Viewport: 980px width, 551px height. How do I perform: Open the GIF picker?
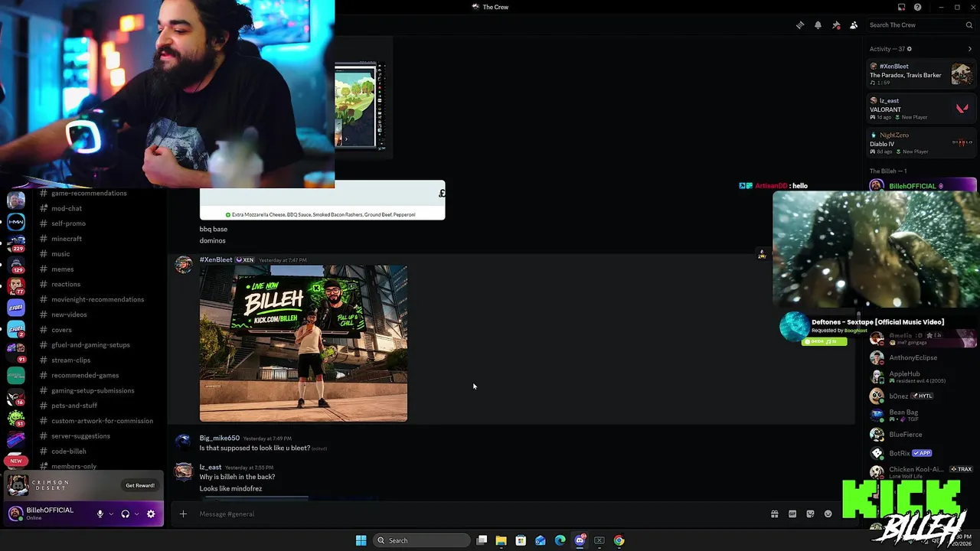click(x=792, y=514)
